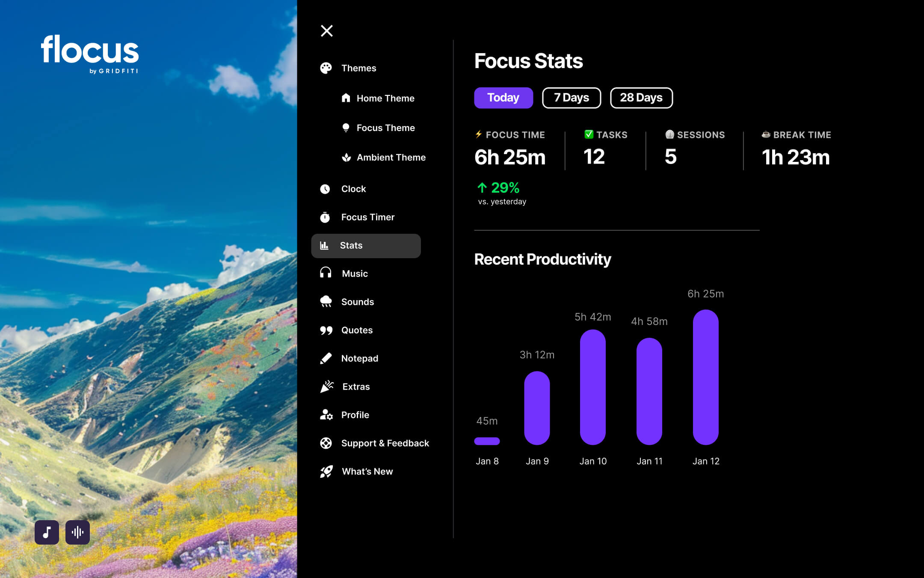The width and height of the screenshot is (924, 578).
Task: Open the Profile menu item
Action: (x=355, y=415)
